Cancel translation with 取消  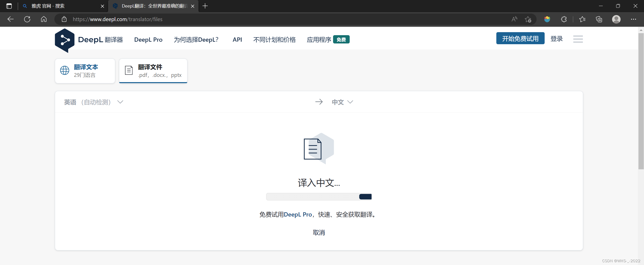tap(319, 233)
